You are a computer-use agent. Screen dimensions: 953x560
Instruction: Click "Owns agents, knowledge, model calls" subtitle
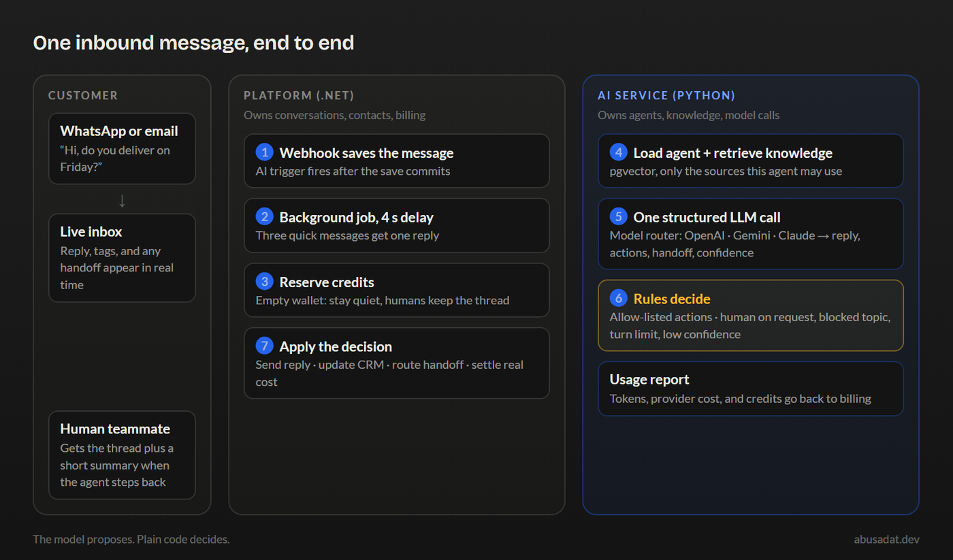[689, 115]
